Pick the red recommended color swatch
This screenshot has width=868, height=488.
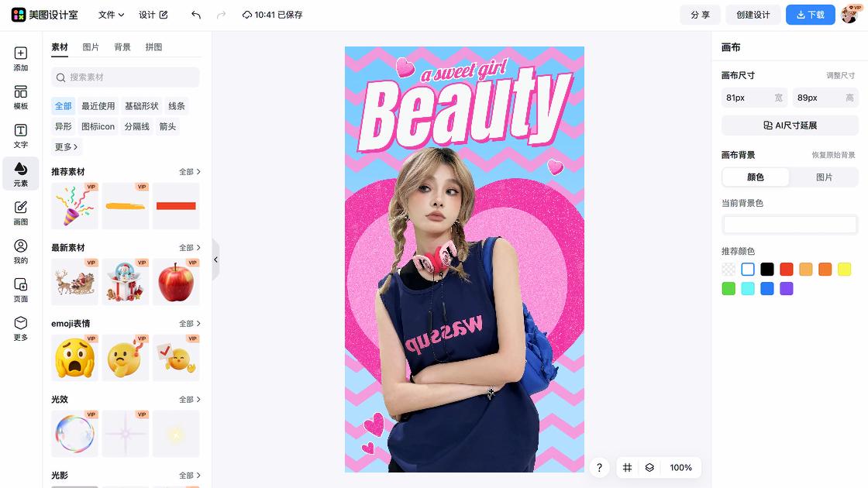[x=787, y=270]
